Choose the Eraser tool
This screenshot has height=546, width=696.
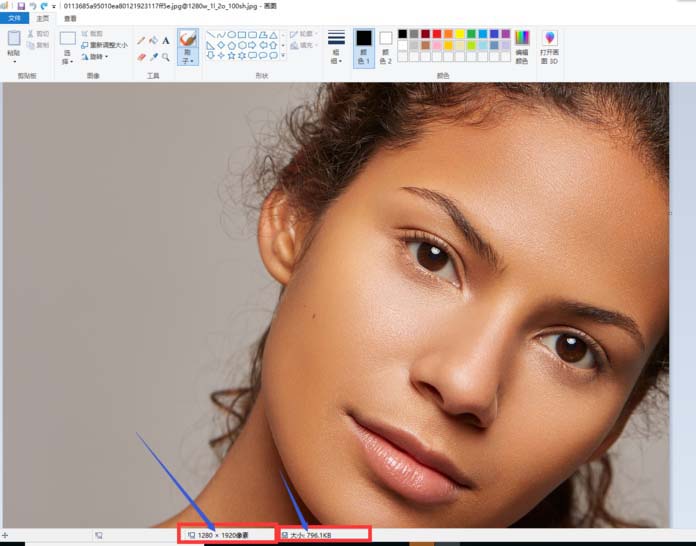[x=141, y=57]
